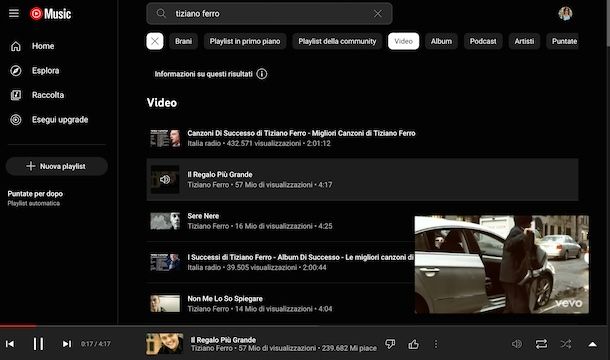This screenshot has height=360, width=610.
Task: Toggle the Video filter chip
Action: tap(403, 41)
